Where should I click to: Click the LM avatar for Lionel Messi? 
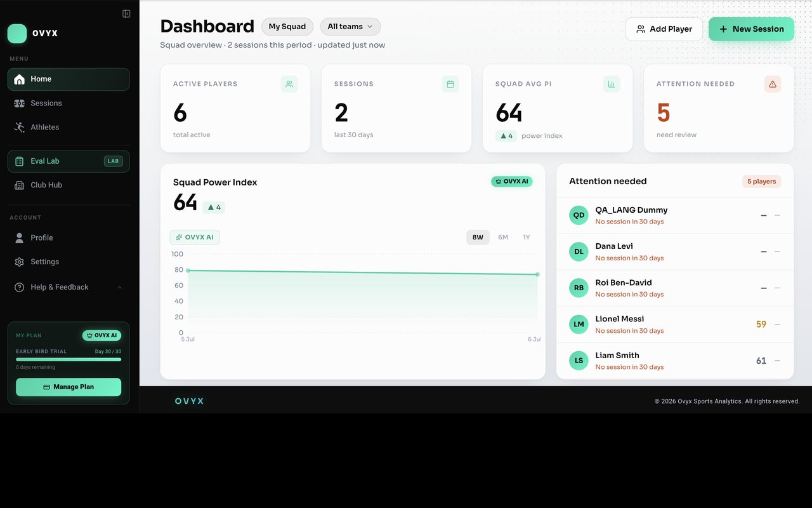(579, 324)
